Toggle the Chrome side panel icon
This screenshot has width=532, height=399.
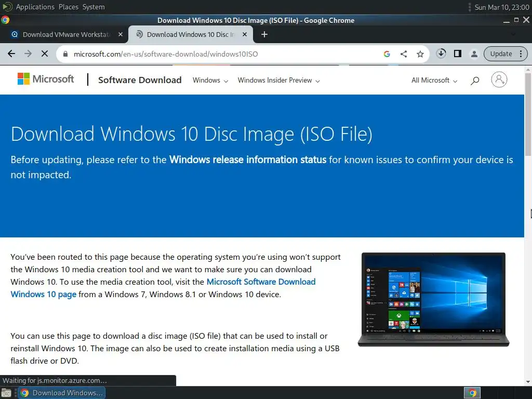tap(457, 54)
